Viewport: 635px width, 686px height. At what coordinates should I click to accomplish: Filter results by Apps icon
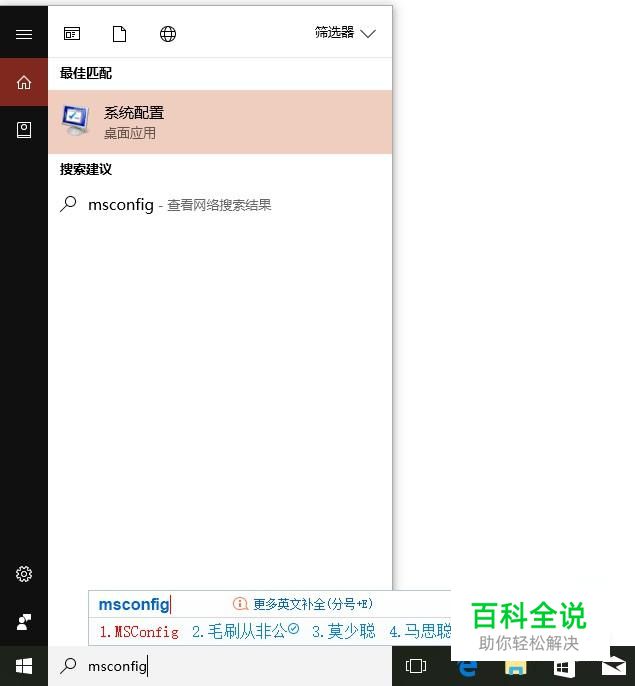tap(72, 34)
